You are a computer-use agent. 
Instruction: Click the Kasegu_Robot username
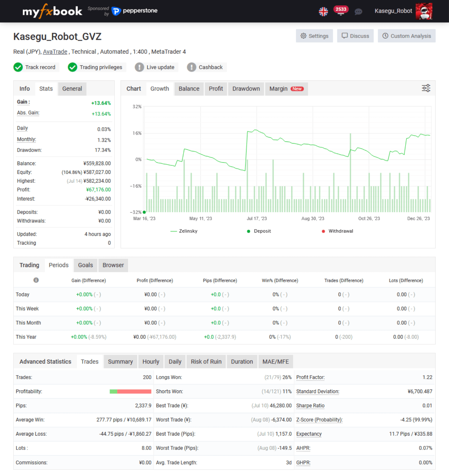coord(393,11)
